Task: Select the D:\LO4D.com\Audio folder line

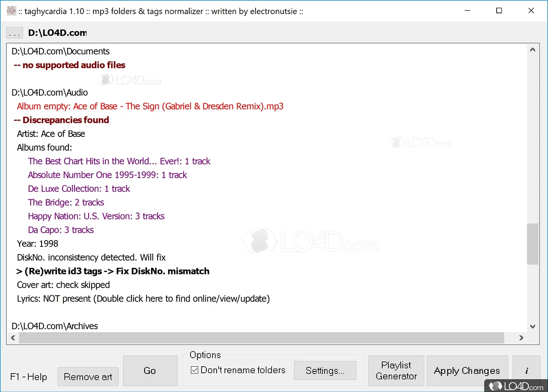Action: (x=50, y=92)
